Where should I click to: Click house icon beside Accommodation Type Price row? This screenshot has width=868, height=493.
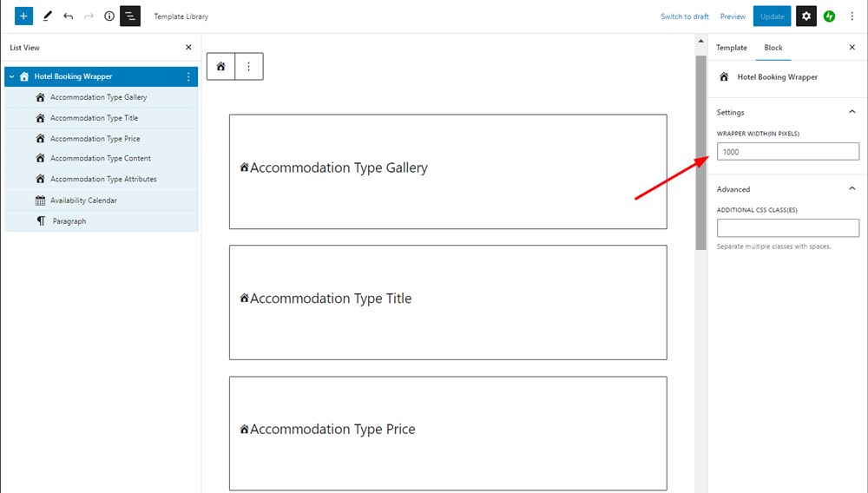(x=40, y=138)
